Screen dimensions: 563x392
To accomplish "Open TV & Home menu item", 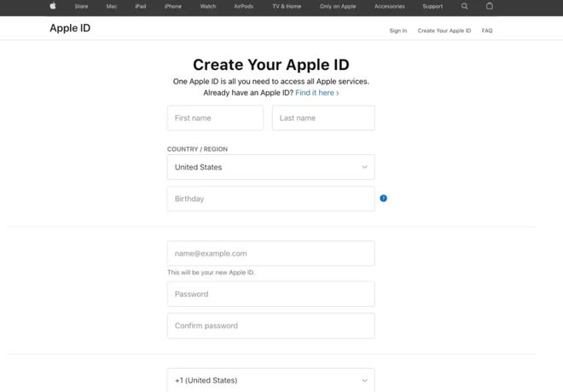I will (x=287, y=7).
